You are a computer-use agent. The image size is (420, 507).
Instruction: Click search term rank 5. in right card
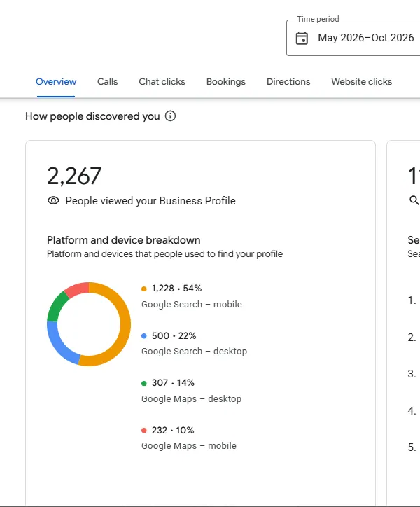[x=412, y=447]
